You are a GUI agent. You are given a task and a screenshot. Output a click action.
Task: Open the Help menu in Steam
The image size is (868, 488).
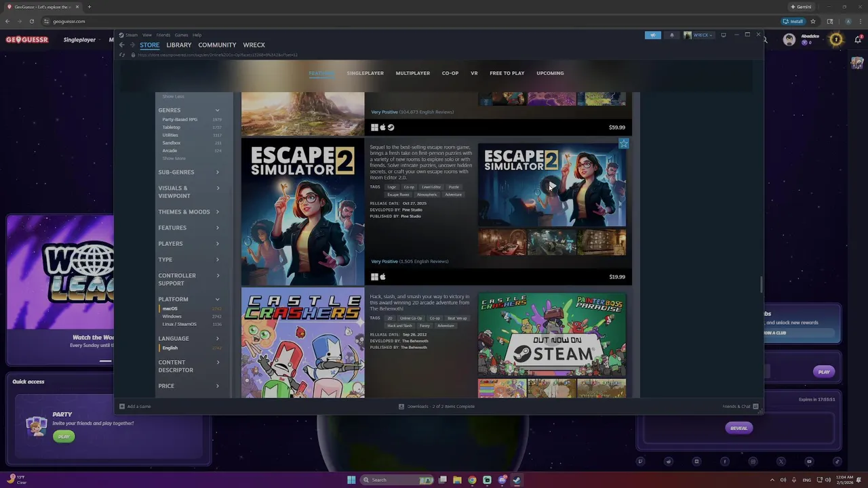pos(197,35)
